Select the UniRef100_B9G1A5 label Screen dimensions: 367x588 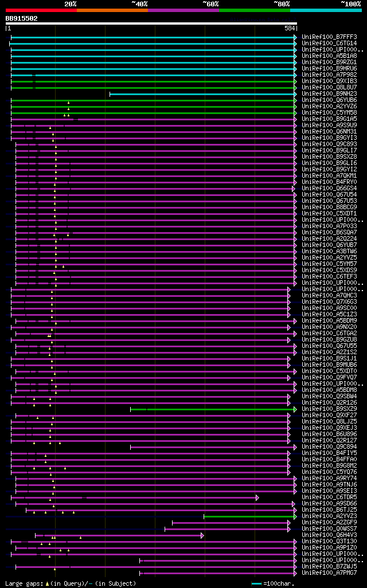coord(329,119)
